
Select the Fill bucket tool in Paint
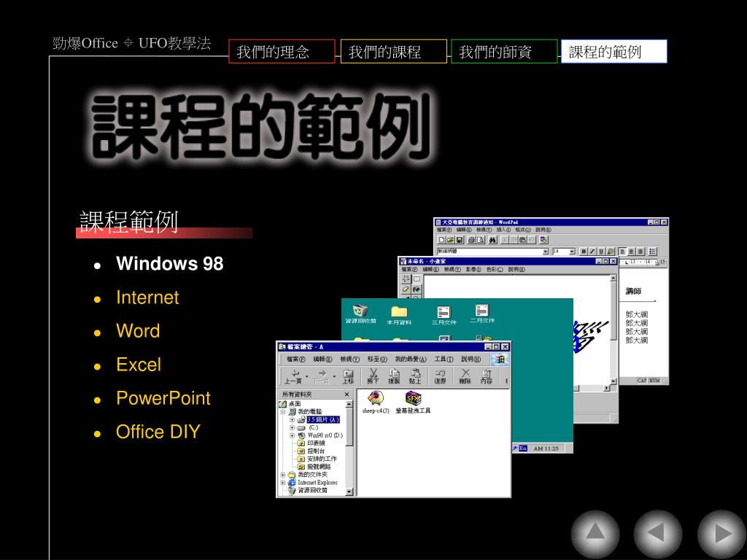pos(417,289)
